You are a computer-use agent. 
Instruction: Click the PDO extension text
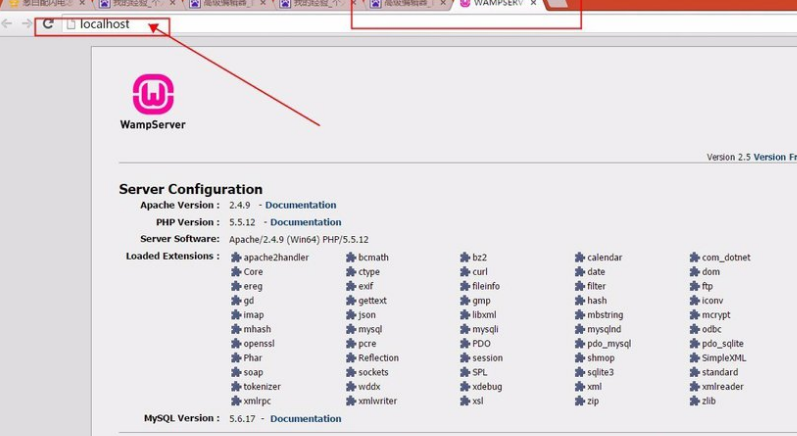click(x=481, y=343)
